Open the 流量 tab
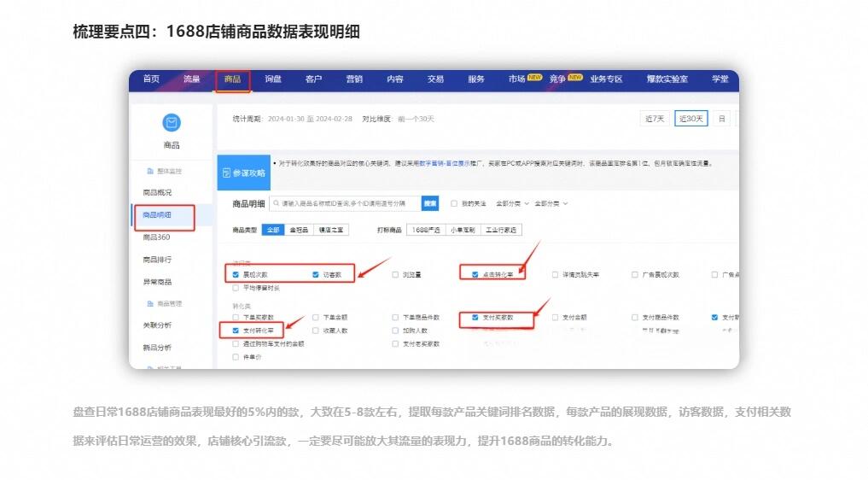Image resolution: width=868 pixels, height=480 pixels. [x=191, y=79]
